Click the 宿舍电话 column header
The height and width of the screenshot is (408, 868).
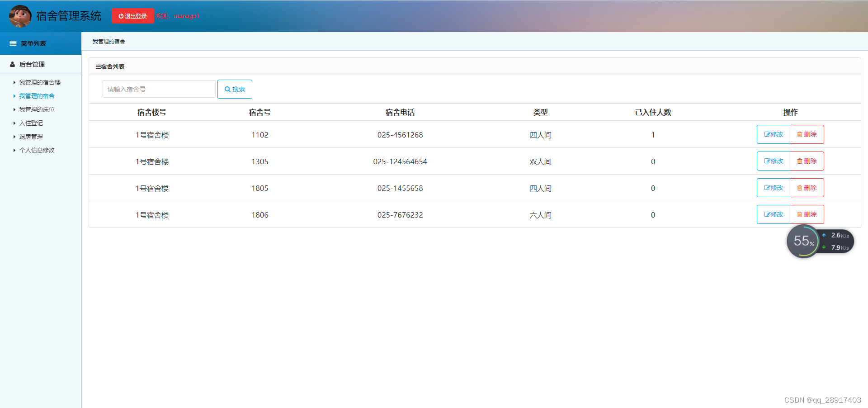[x=400, y=112]
